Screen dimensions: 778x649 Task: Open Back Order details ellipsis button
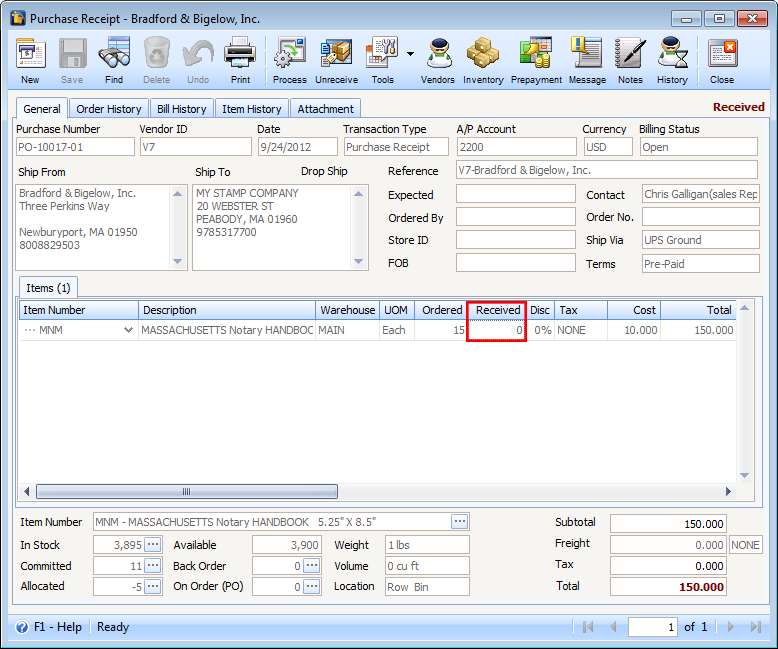312,565
